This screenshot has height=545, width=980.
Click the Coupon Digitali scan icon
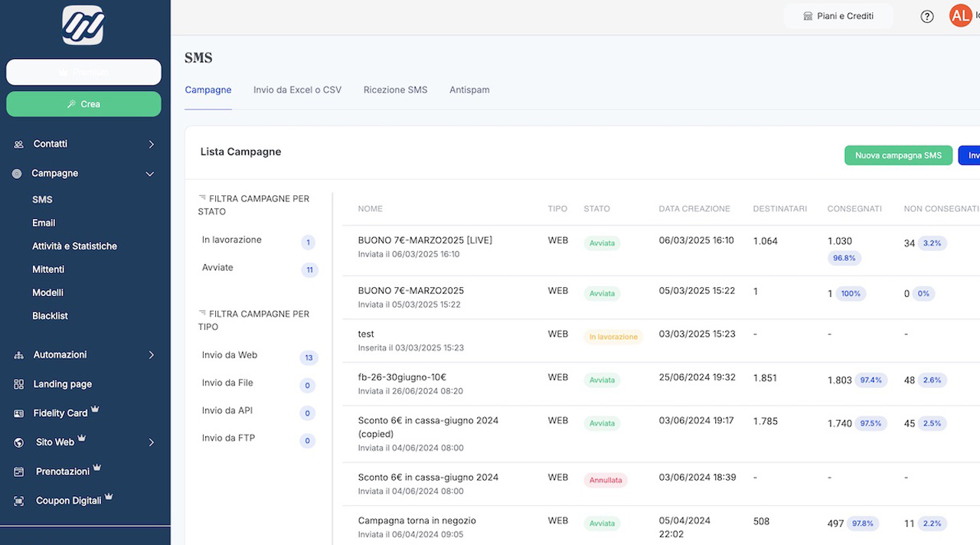coord(18,501)
